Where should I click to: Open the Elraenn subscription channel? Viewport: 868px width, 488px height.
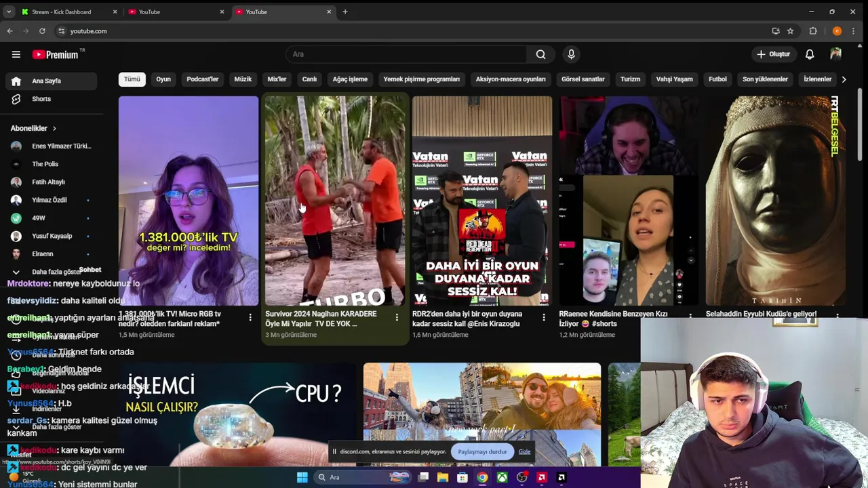coord(51,253)
